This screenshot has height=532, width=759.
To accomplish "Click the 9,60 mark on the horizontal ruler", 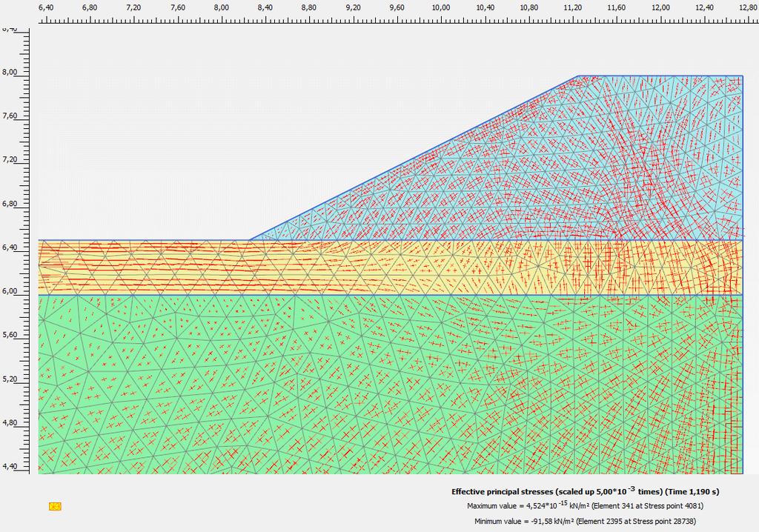I will click(397, 7).
